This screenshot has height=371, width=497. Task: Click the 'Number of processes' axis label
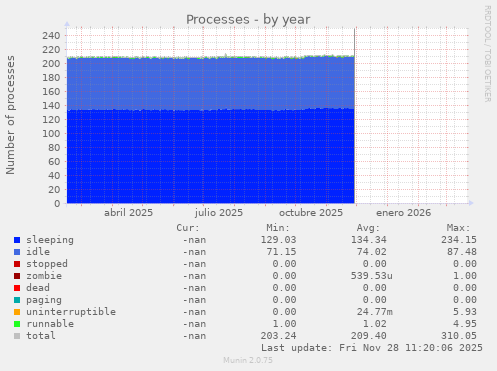[10, 115]
